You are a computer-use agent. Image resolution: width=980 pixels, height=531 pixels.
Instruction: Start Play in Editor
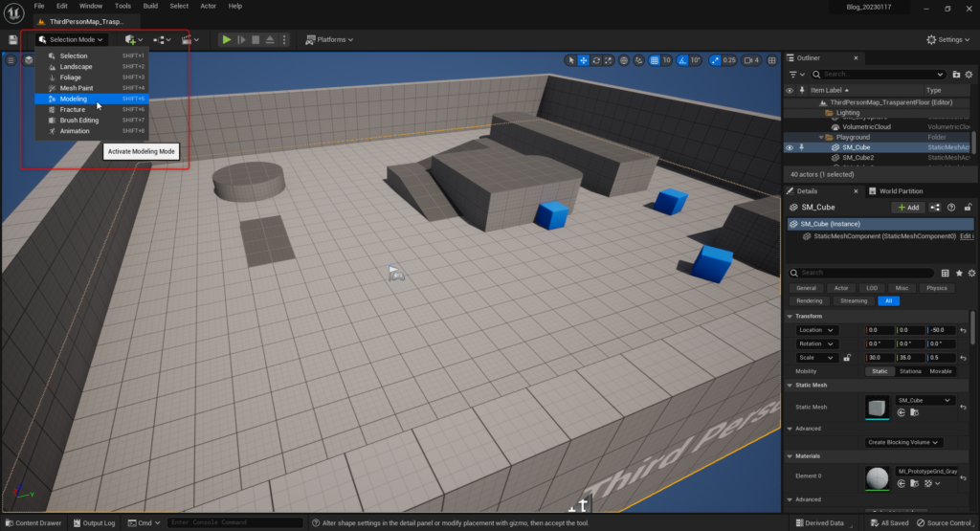pyautogui.click(x=226, y=39)
